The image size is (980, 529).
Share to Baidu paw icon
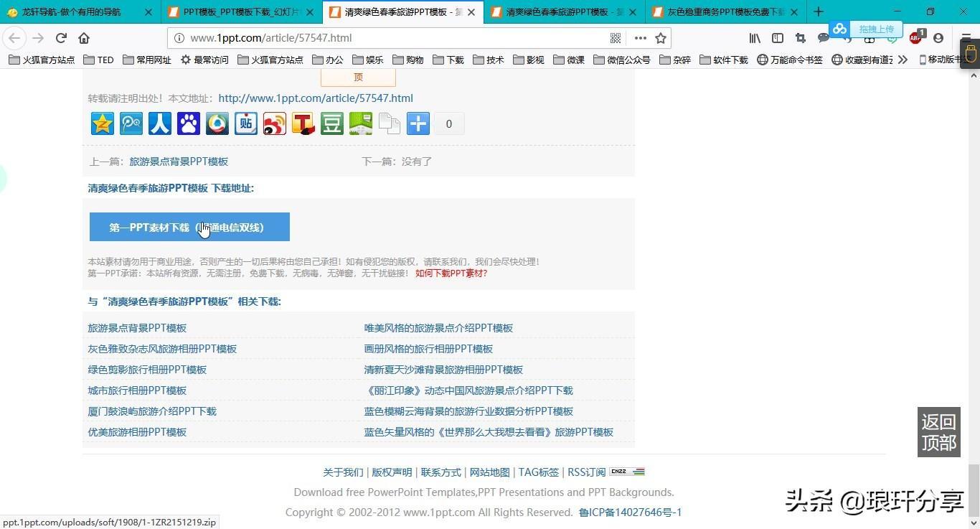189,123
